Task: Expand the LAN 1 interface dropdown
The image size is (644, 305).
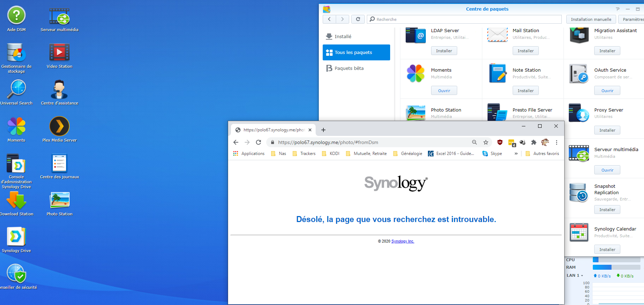Action: click(582, 276)
